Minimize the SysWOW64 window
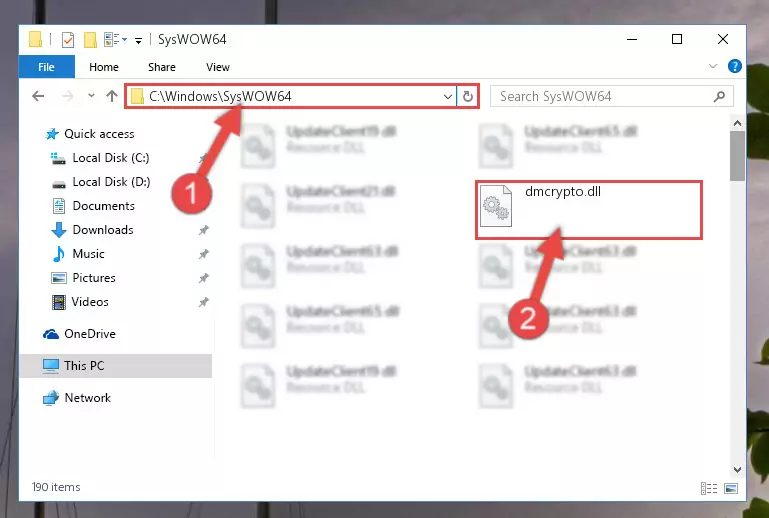The width and height of the screenshot is (769, 518). tap(632, 39)
